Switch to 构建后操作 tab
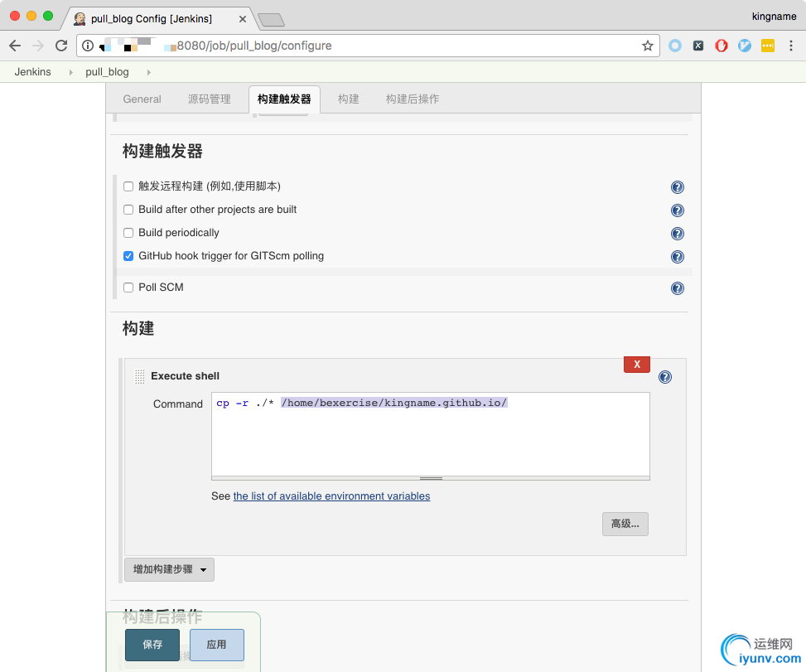806x672 pixels. [413, 99]
